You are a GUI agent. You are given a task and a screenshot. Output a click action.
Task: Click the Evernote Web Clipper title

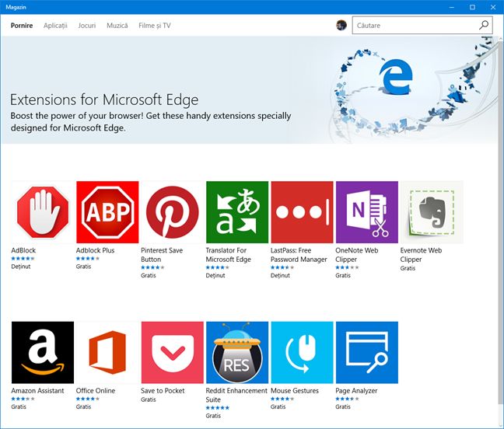click(421, 255)
